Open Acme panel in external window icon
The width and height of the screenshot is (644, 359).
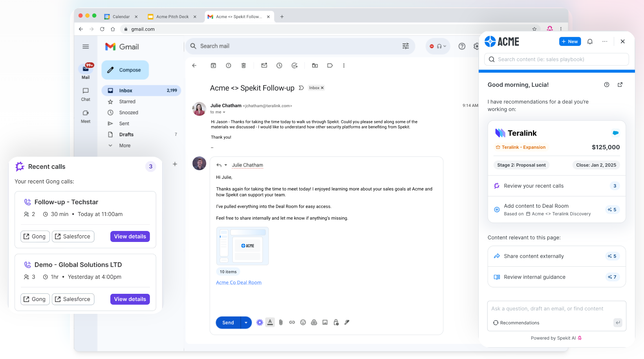620,85
